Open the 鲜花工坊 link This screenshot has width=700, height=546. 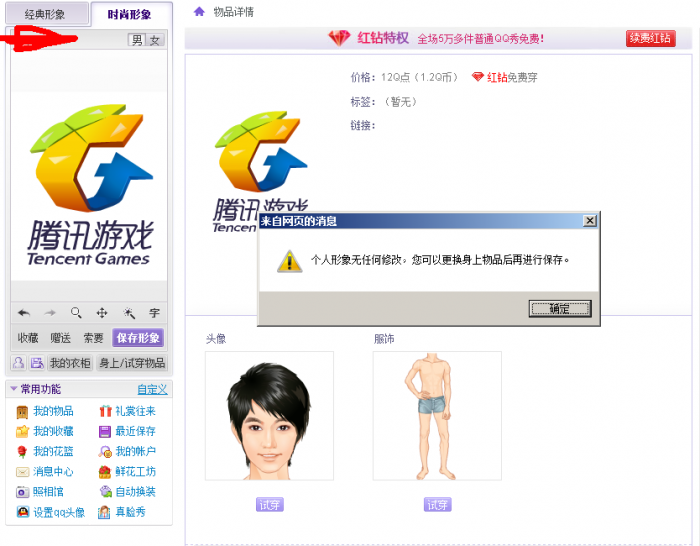pos(136,471)
